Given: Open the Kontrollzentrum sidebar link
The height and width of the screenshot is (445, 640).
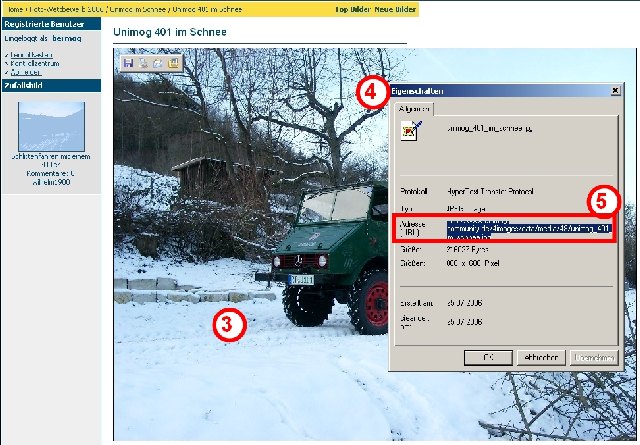Looking at the screenshot, I should [x=35, y=63].
